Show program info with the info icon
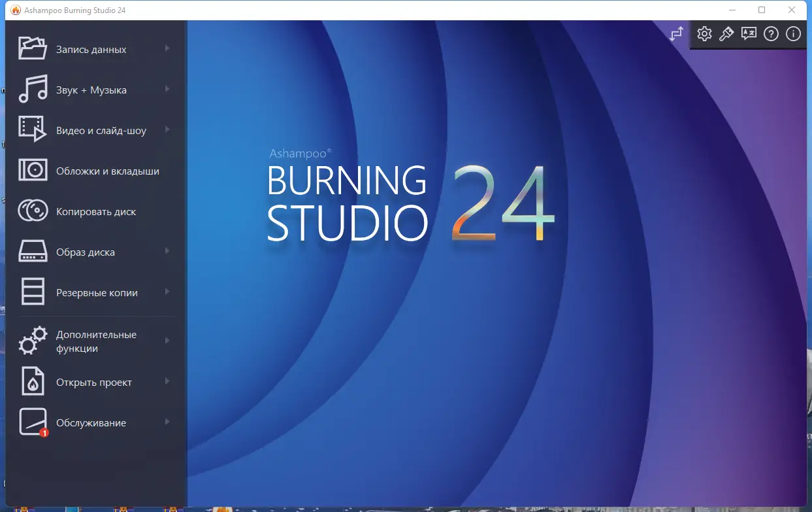This screenshot has width=812, height=512. click(x=793, y=33)
